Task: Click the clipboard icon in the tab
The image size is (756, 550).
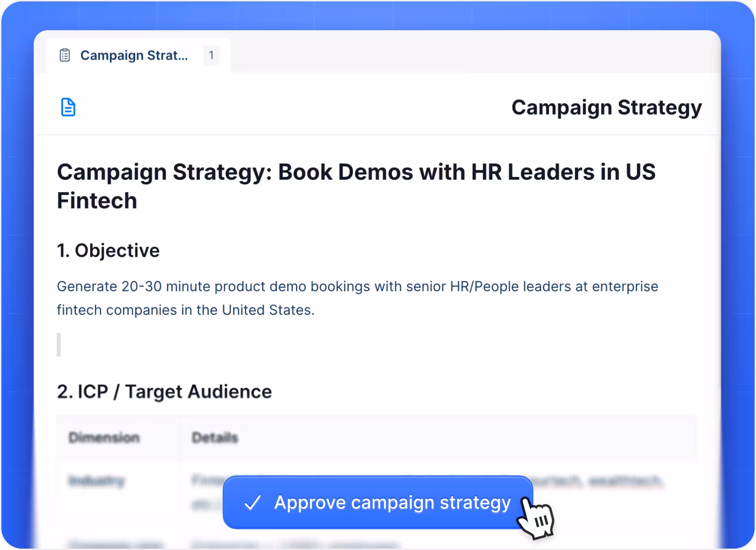Action: click(65, 55)
